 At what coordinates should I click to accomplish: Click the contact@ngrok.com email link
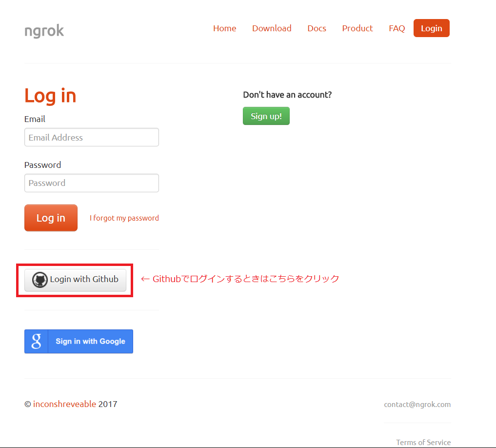[x=417, y=404]
